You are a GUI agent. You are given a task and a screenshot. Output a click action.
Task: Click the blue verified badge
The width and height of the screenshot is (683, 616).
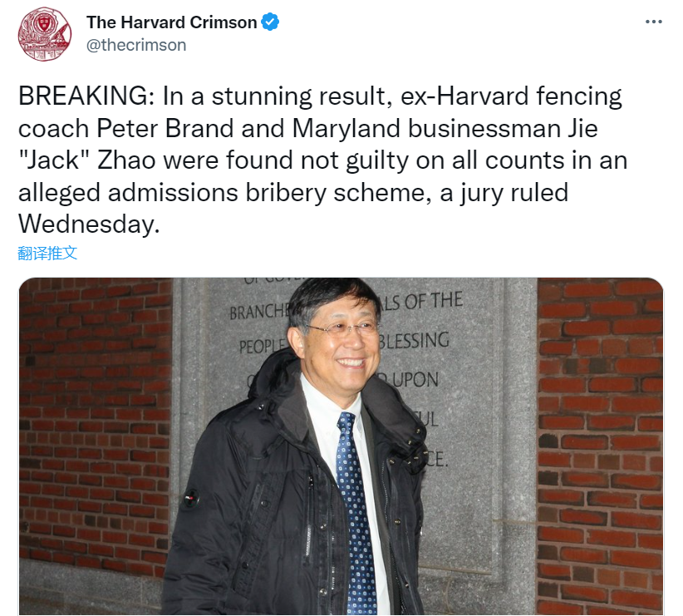coord(270,22)
